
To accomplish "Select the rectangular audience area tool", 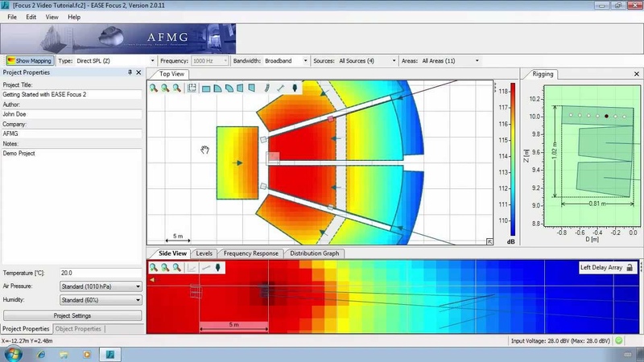I will (206, 88).
